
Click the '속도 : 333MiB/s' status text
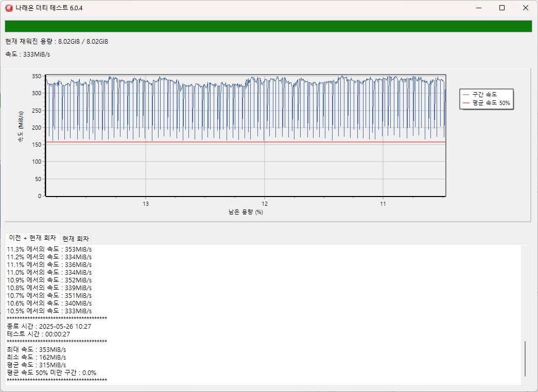click(28, 54)
